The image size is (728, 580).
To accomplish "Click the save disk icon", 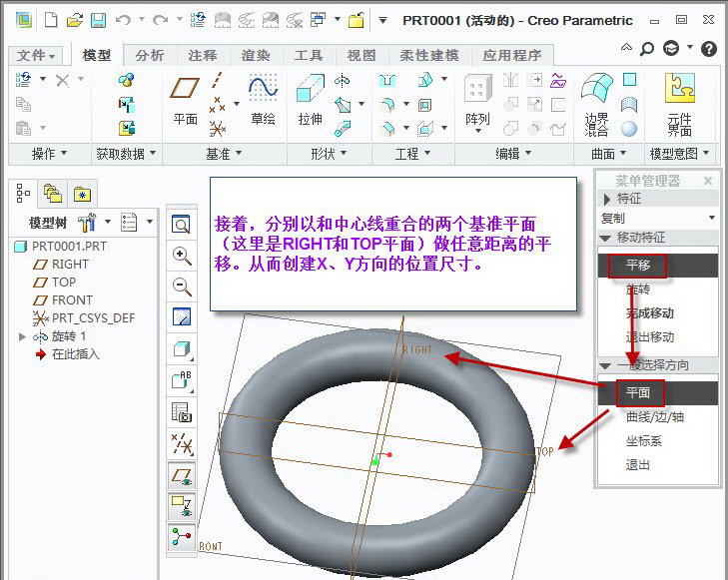I will coord(98,20).
